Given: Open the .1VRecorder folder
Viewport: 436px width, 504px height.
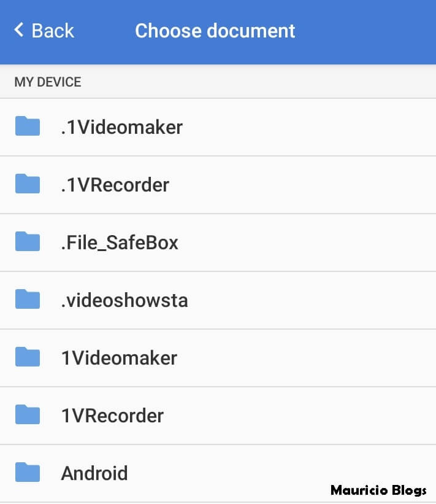Looking at the screenshot, I should pyautogui.click(x=114, y=184).
